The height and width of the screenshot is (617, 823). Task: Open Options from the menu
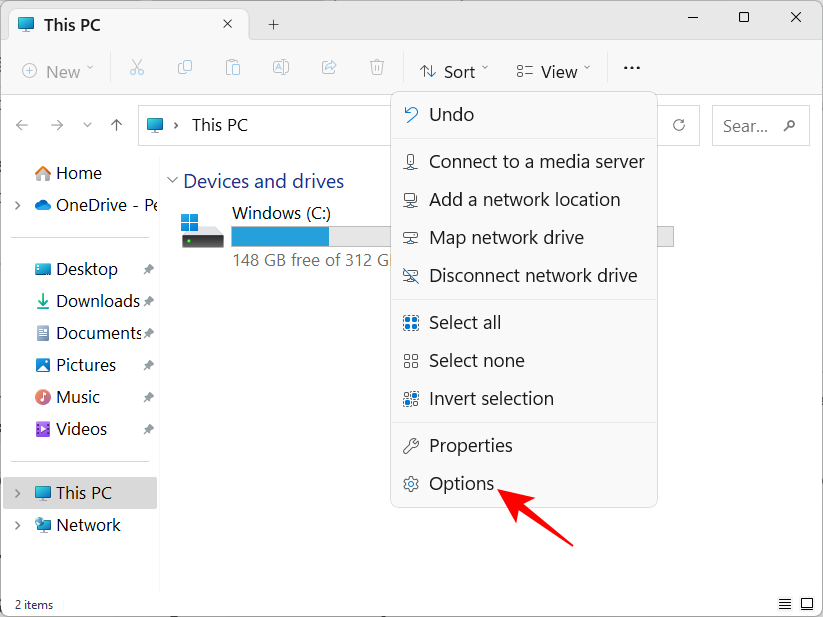tap(462, 483)
